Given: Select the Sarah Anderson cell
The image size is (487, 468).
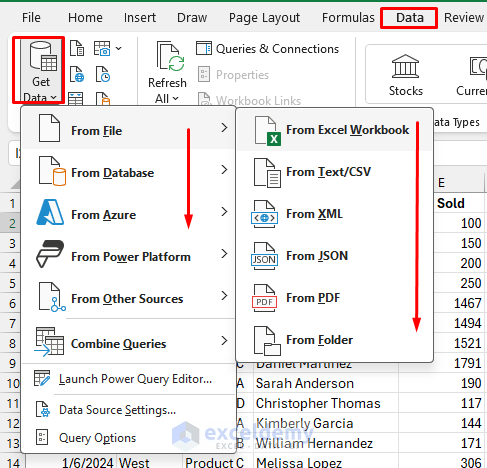Looking at the screenshot, I should (326, 383).
